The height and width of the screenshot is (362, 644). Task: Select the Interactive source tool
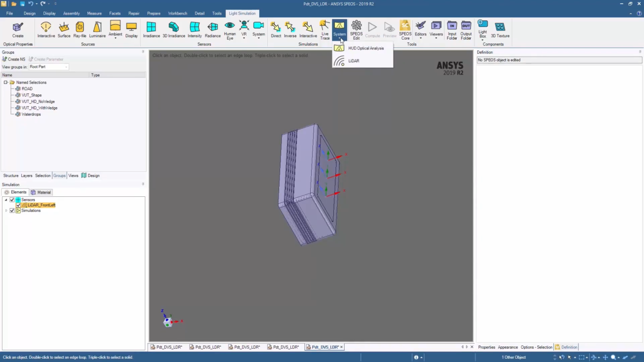(46, 29)
